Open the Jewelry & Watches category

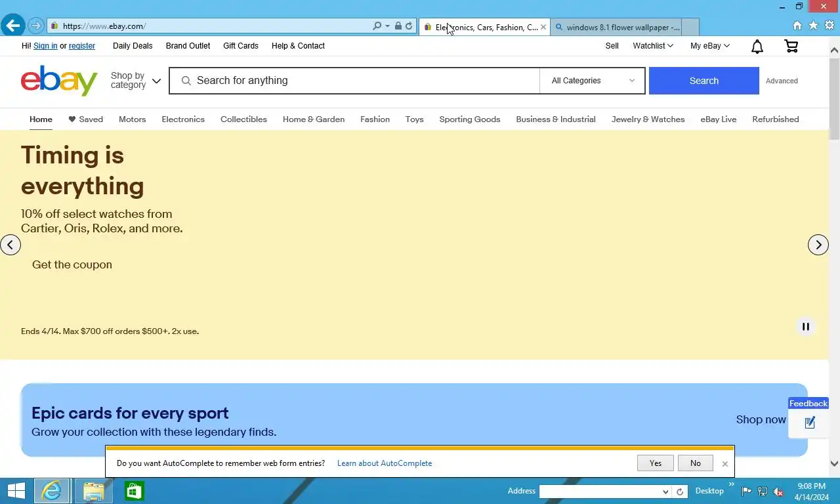coord(648,119)
